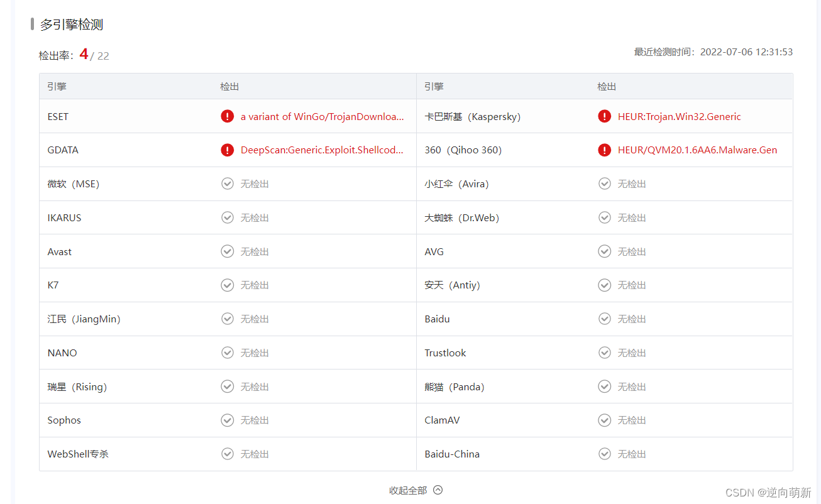
Task: Click the 无检出 text in Avast row
Action: [255, 251]
